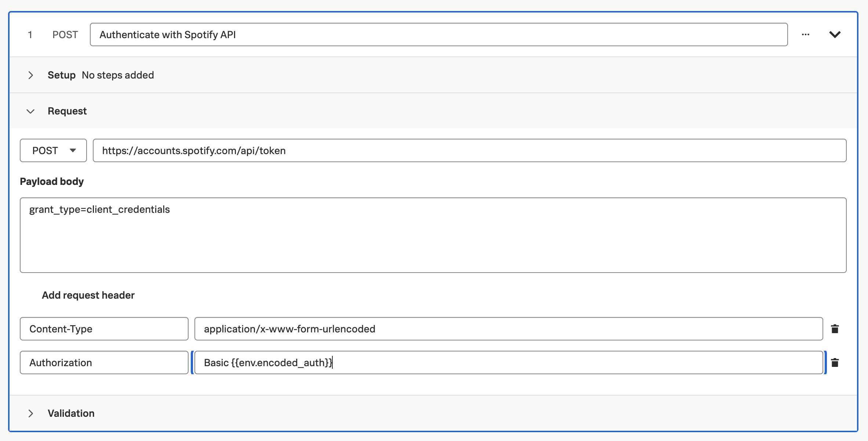This screenshot has width=868, height=441.
Task: Click the chevron beside the Request section
Action: point(31,111)
